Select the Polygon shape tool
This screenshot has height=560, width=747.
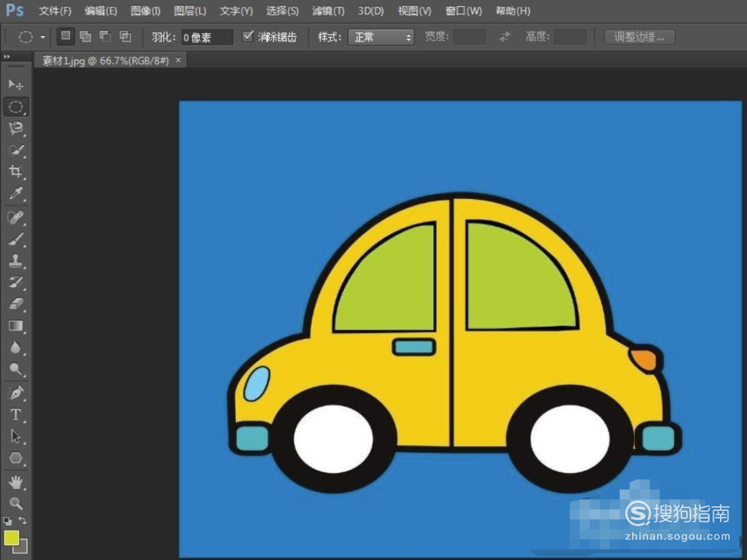click(16, 458)
